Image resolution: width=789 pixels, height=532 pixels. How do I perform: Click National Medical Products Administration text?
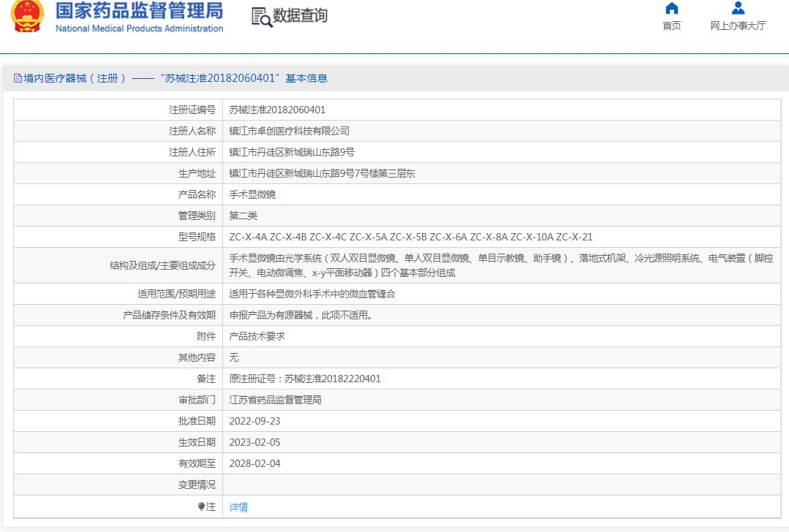pos(140,28)
